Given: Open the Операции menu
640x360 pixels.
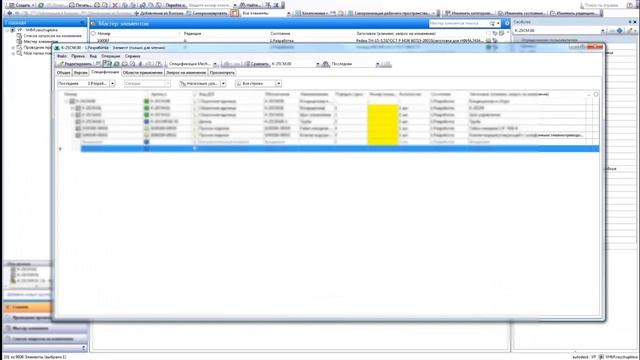Looking at the screenshot, I should click(x=111, y=56).
